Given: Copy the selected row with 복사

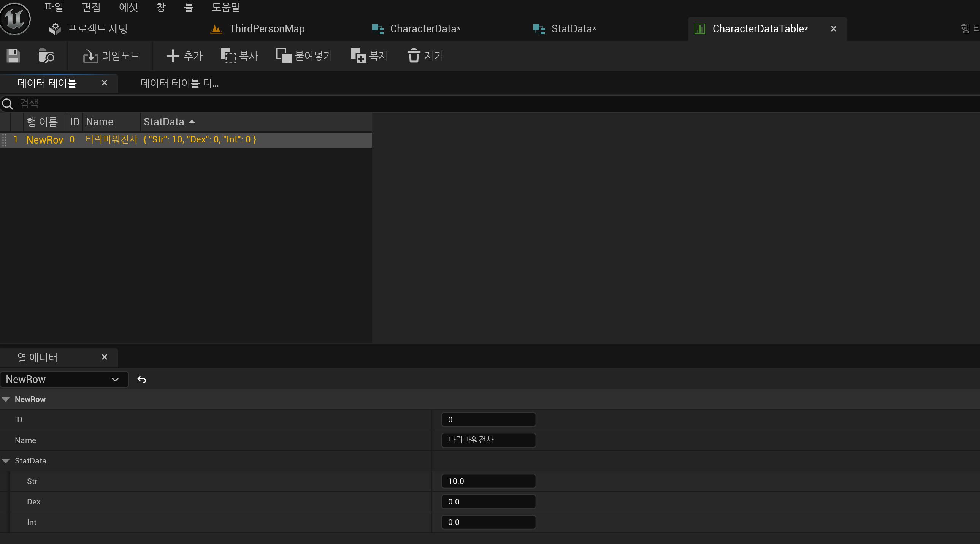Looking at the screenshot, I should [239, 56].
